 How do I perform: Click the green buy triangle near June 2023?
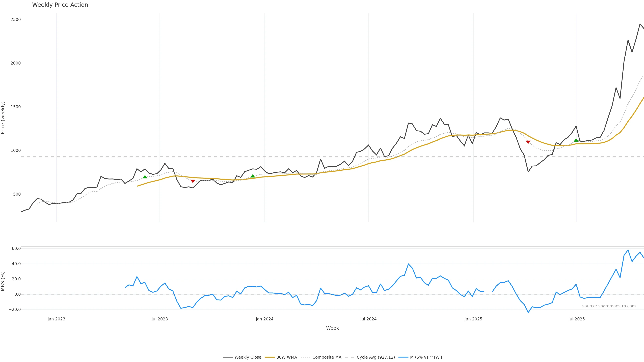pos(145,177)
